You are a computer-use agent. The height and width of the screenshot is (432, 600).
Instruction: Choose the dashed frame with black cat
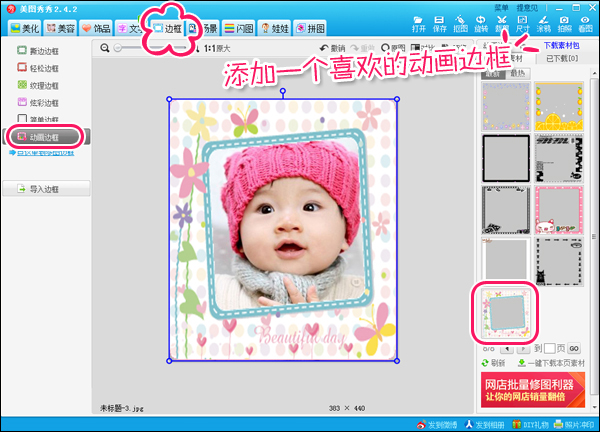click(x=559, y=262)
